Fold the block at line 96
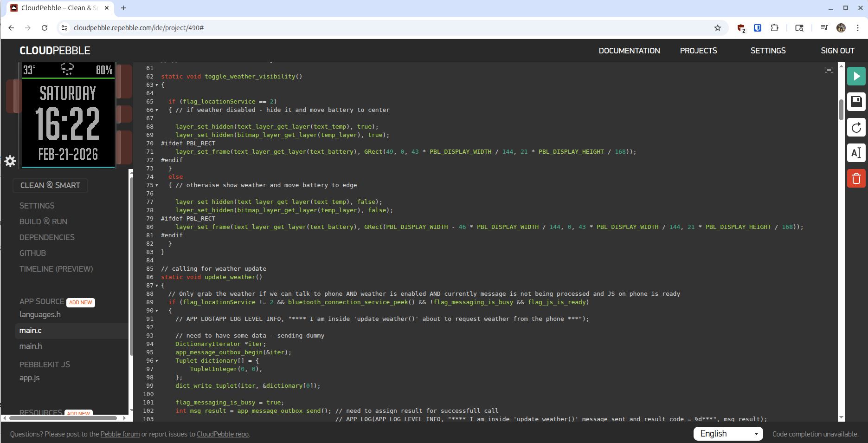 pos(157,361)
